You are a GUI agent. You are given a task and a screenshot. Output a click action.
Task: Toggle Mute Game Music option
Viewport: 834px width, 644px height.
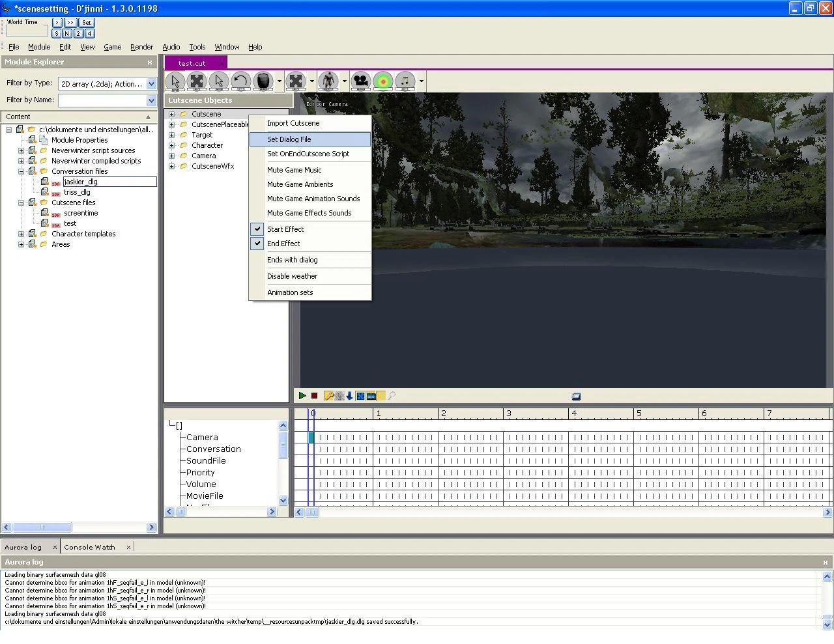point(310,170)
